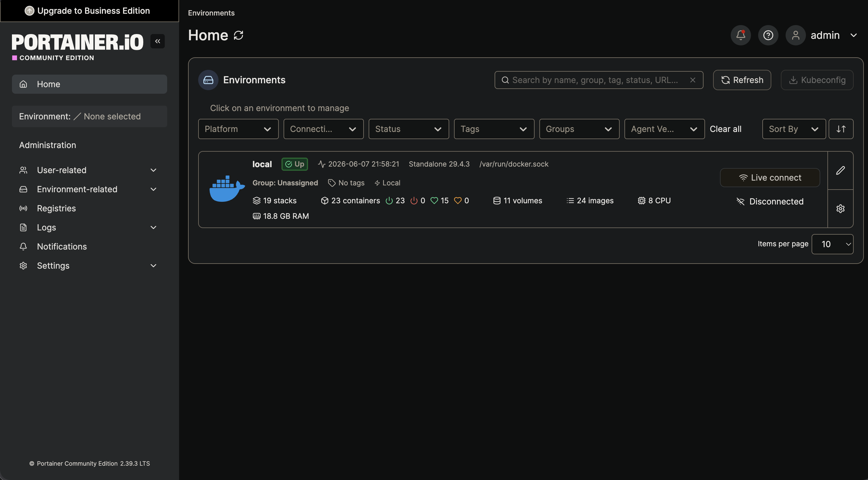
Task: Click the unhealthy containers orange heart icon
Action: point(458,201)
